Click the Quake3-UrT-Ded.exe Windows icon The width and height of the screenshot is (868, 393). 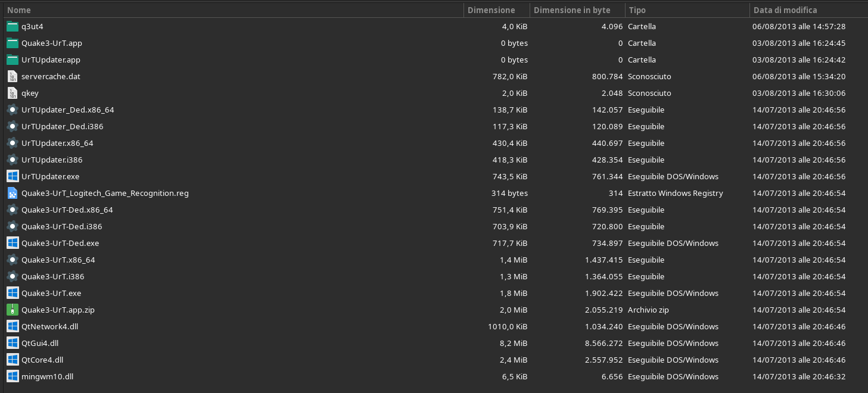click(x=13, y=243)
